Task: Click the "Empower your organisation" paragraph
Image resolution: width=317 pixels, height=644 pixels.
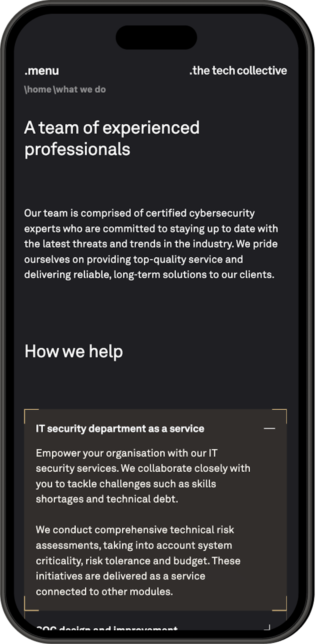Action: pyautogui.click(x=143, y=476)
